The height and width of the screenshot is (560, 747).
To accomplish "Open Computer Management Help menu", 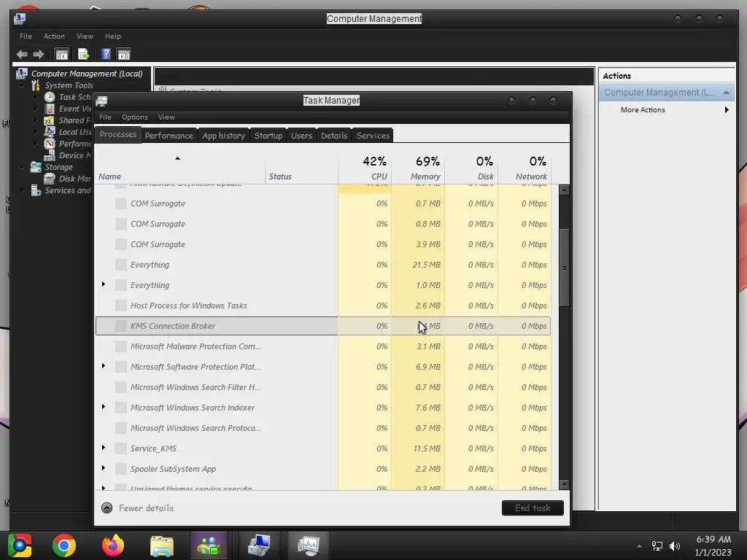I will (x=113, y=36).
